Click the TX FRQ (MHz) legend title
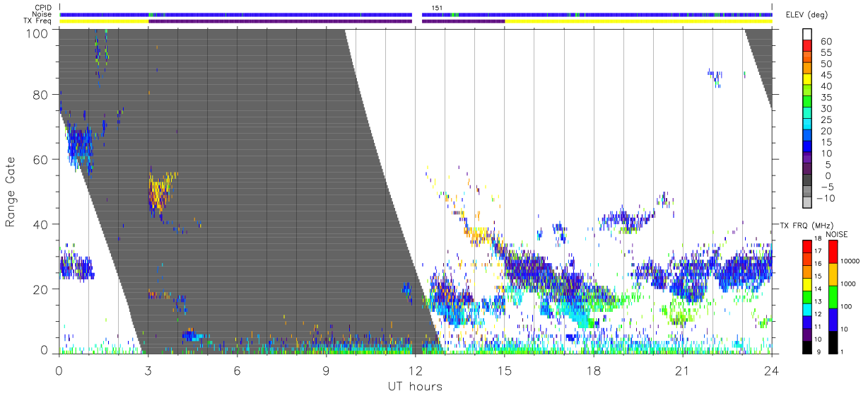 point(806,226)
